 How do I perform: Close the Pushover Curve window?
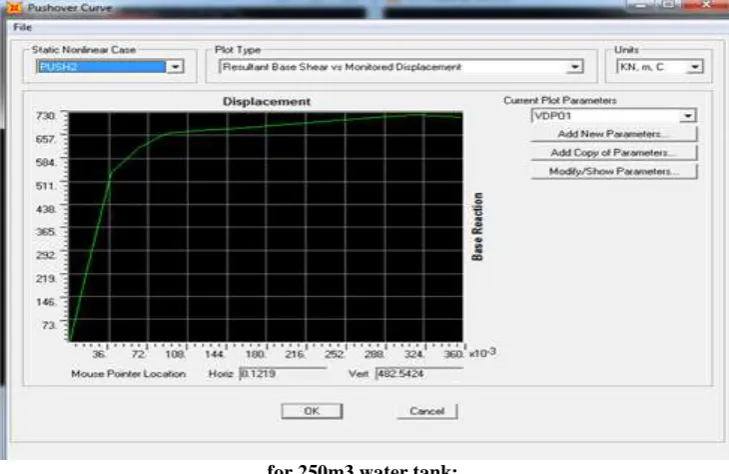pyautogui.click(x=706, y=5)
